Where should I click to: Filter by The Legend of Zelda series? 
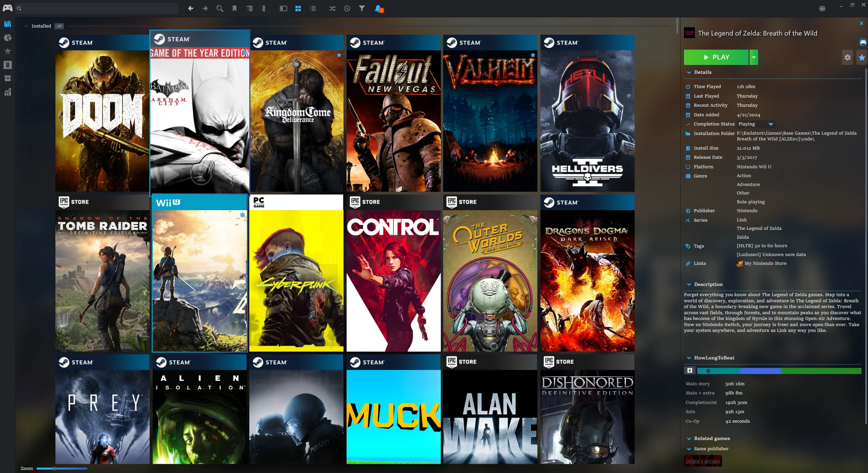coord(759,228)
